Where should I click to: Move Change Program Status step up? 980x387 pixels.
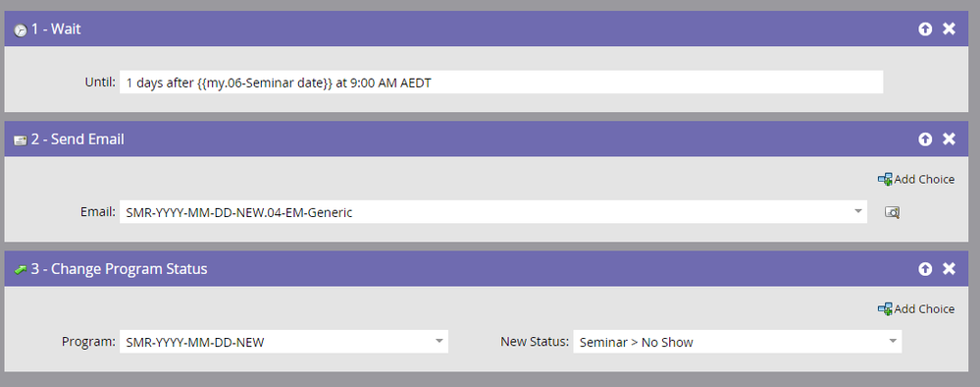(x=925, y=269)
